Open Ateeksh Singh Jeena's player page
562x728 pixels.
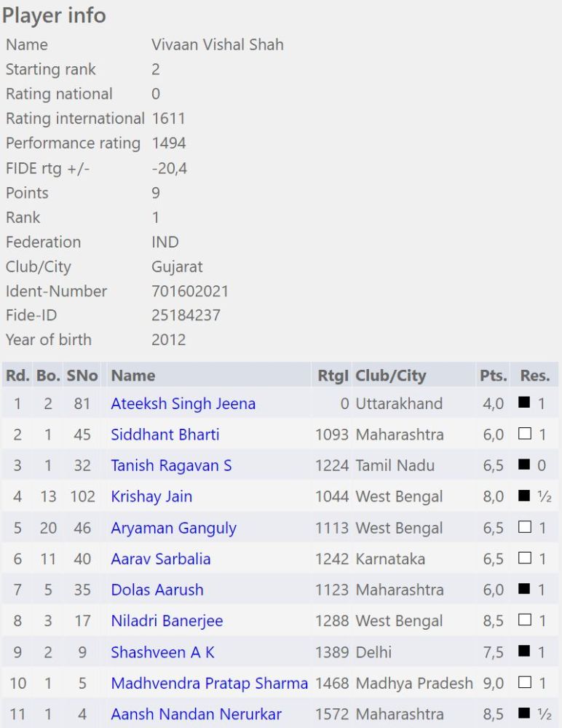[x=183, y=403]
